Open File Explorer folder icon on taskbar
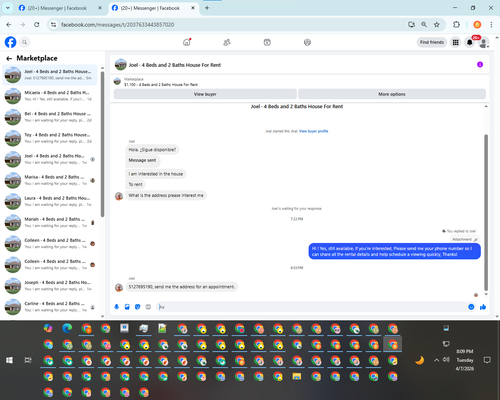Viewport: 500px width, 400px height. [297, 376]
